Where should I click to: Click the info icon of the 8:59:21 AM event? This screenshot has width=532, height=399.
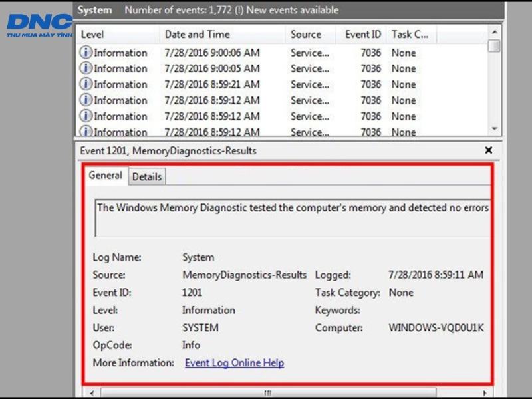coord(86,84)
